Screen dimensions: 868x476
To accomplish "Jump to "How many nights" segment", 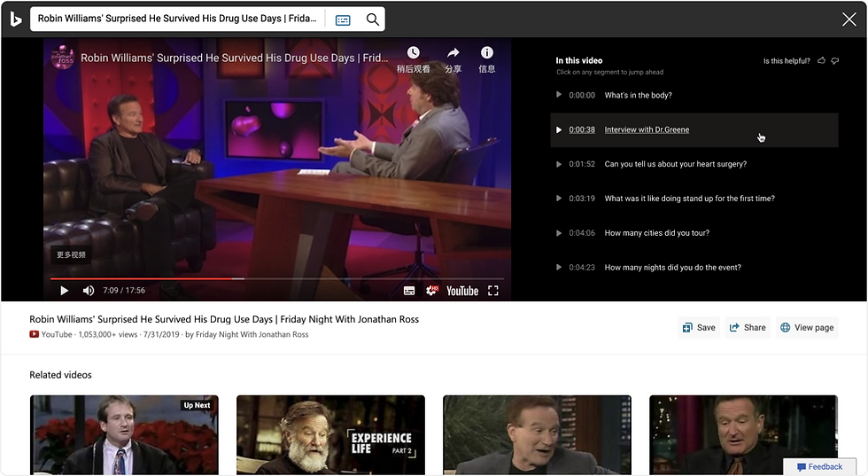I will pyautogui.click(x=672, y=267).
